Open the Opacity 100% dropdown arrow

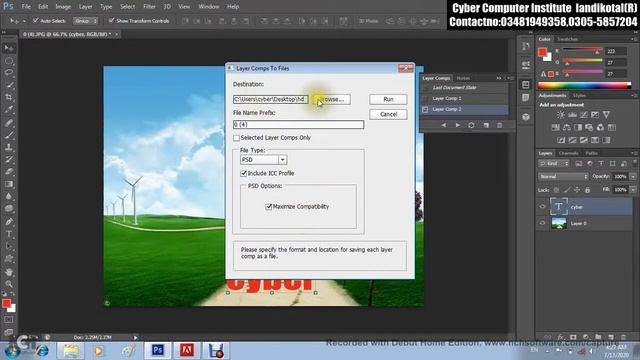coord(633,177)
